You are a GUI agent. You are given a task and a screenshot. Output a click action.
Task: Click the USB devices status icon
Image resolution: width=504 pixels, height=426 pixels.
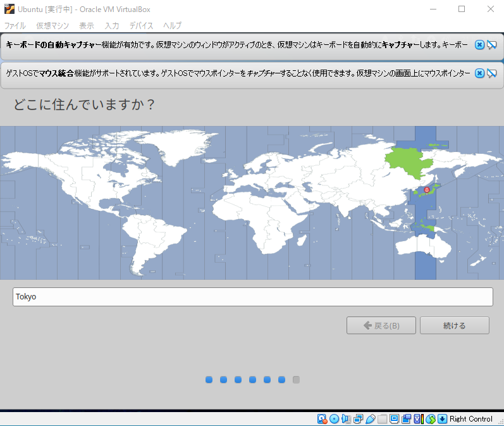[371, 419]
